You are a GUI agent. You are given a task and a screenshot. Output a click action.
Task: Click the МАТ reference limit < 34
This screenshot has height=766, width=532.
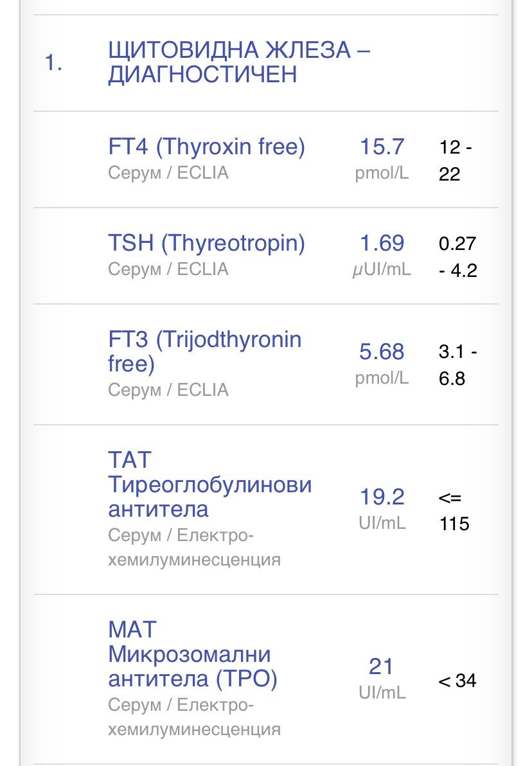(x=457, y=681)
